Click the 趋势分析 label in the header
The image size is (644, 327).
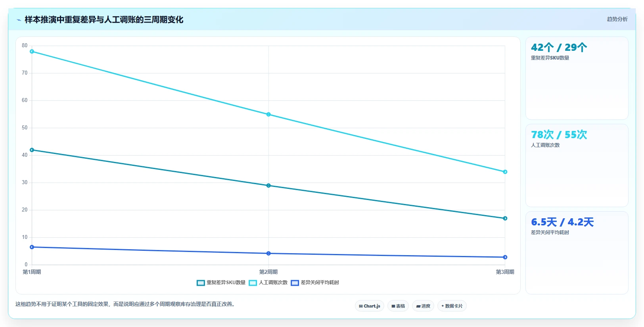[x=617, y=19]
